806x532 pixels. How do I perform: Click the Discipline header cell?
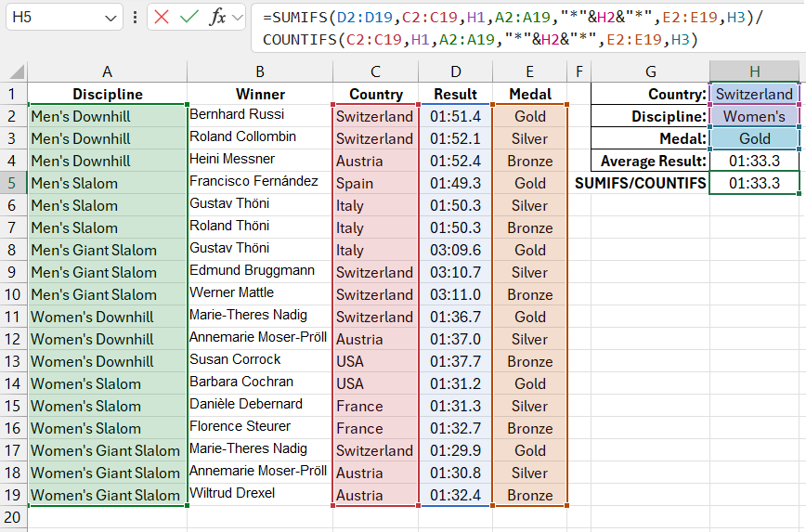coord(107,94)
